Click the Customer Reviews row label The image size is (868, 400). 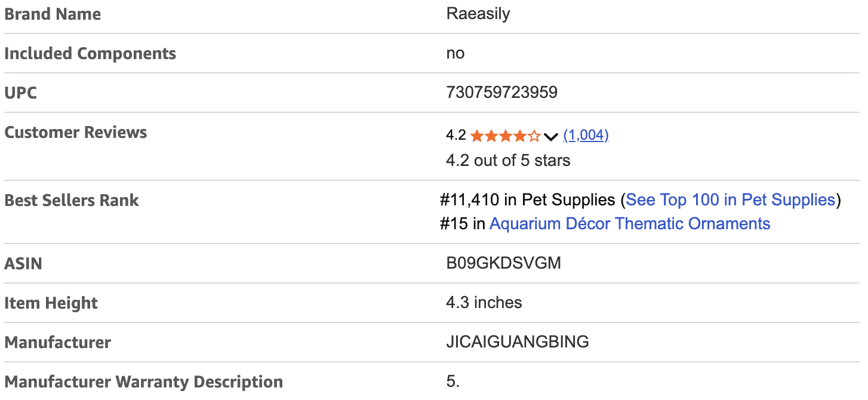pos(76,133)
